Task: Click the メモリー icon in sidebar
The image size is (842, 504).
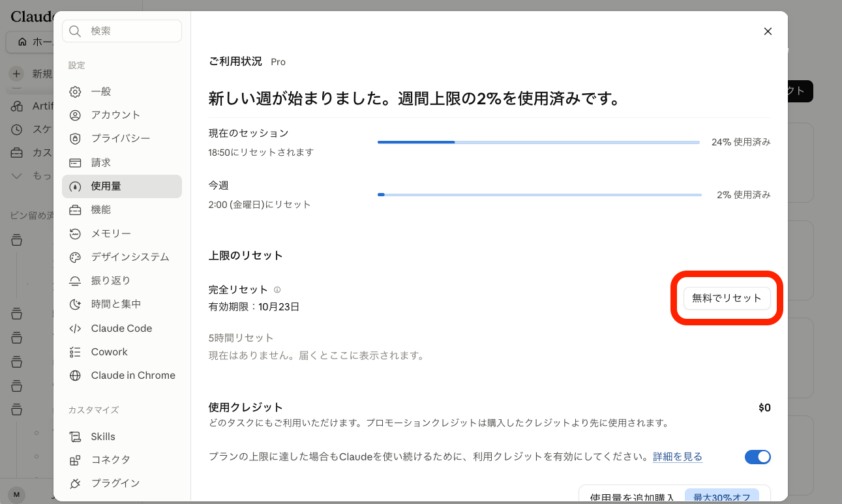Action: pyautogui.click(x=75, y=233)
